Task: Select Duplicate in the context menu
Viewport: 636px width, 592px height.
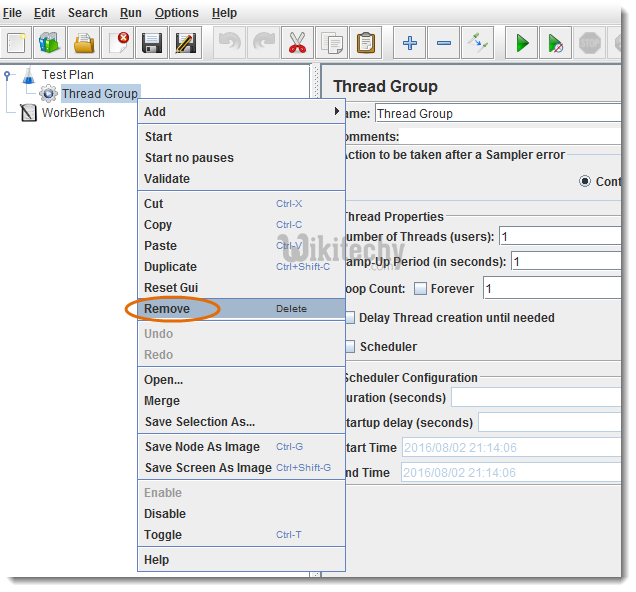Action: point(170,267)
